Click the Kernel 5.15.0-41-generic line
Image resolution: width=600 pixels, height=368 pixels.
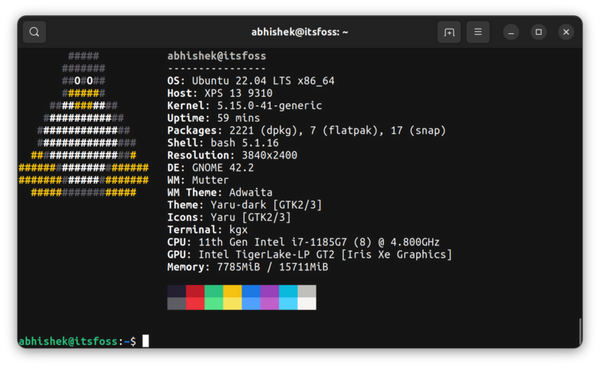(x=245, y=106)
